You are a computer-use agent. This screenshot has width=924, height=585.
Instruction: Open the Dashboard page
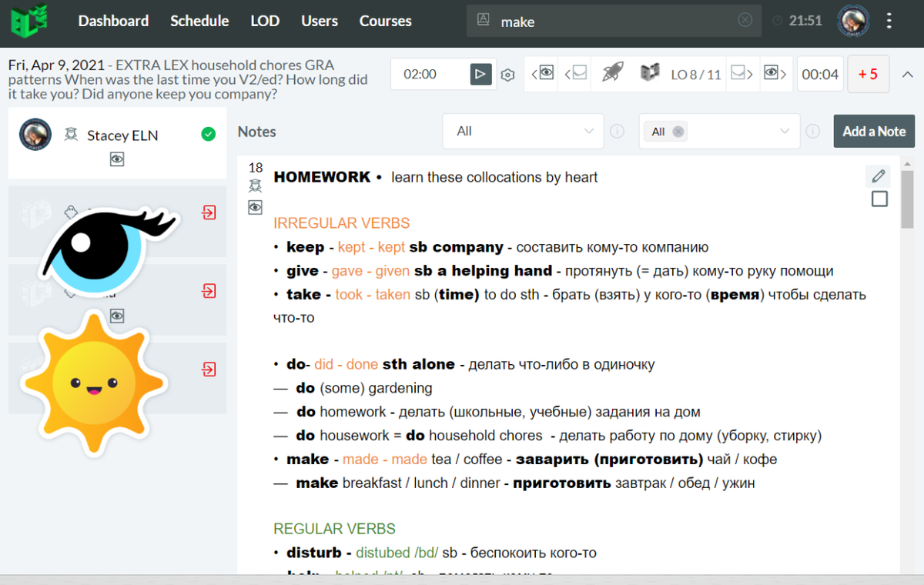click(113, 21)
